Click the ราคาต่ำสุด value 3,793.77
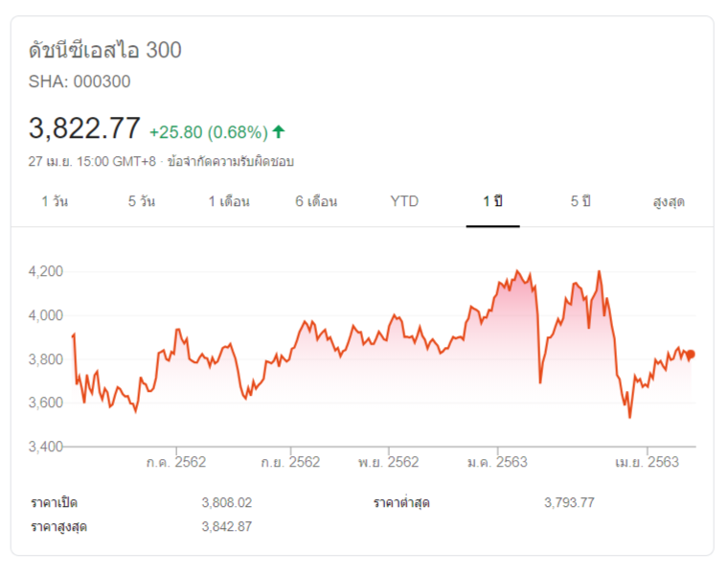 pyautogui.click(x=569, y=502)
